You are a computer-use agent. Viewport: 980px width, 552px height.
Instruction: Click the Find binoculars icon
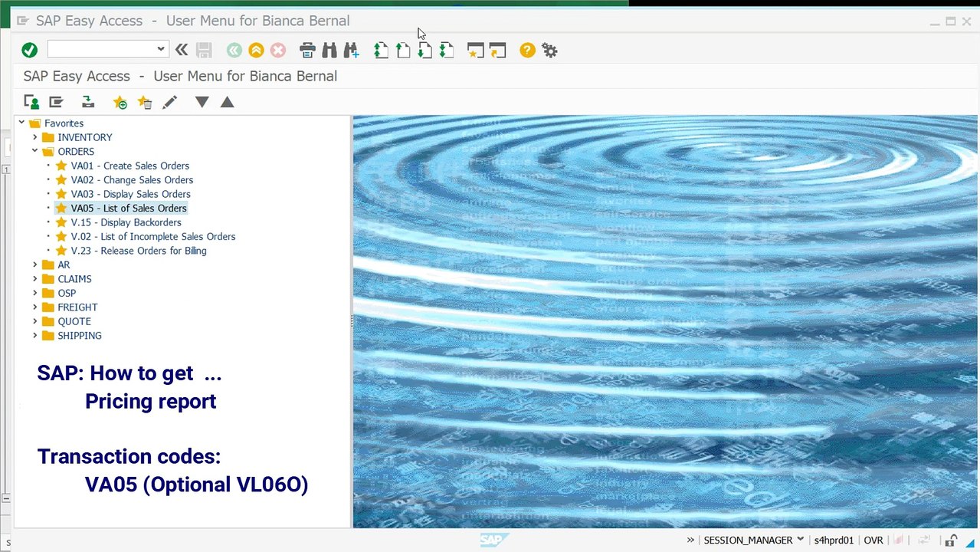point(329,50)
